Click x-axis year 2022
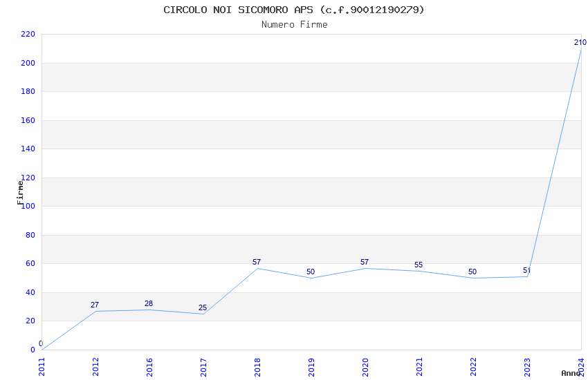 pos(474,367)
